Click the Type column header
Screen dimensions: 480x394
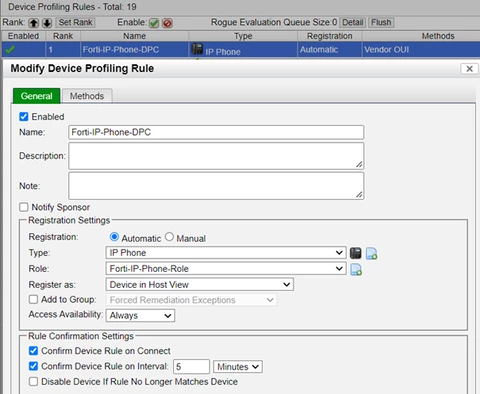pyautogui.click(x=243, y=36)
